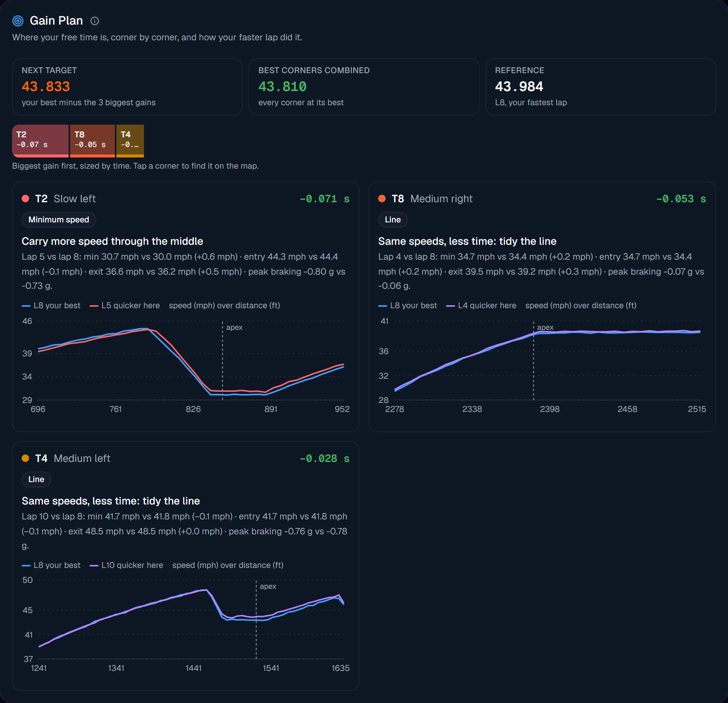
Task: Click the Line tag on T8 card
Action: [393, 219]
